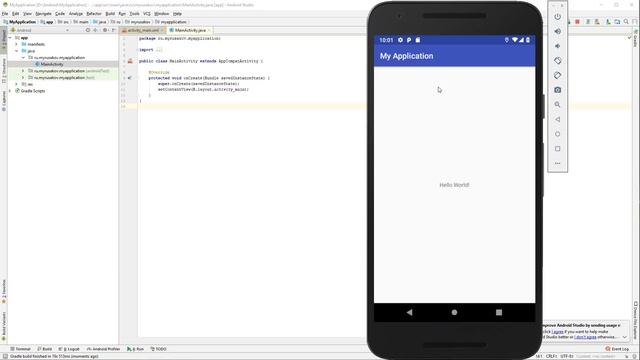The image size is (640, 360).
Task: Rotate the emulator right
Action: 558,76
